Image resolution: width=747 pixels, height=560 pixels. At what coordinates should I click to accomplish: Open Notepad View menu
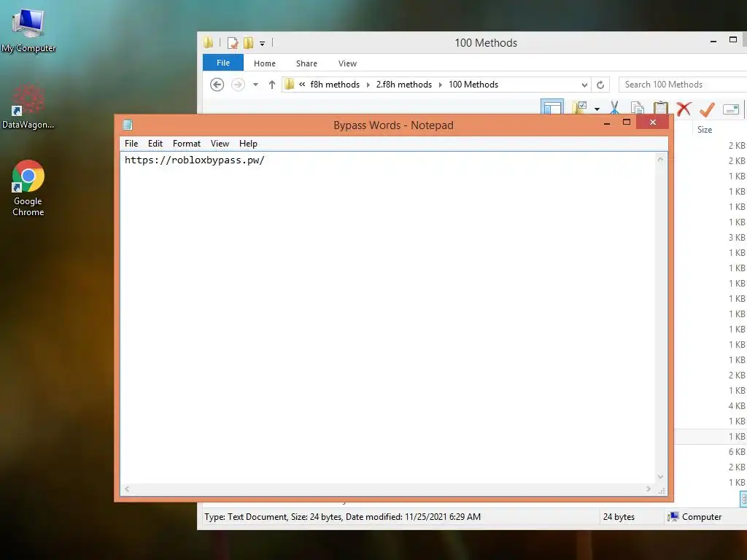[220, 144]
